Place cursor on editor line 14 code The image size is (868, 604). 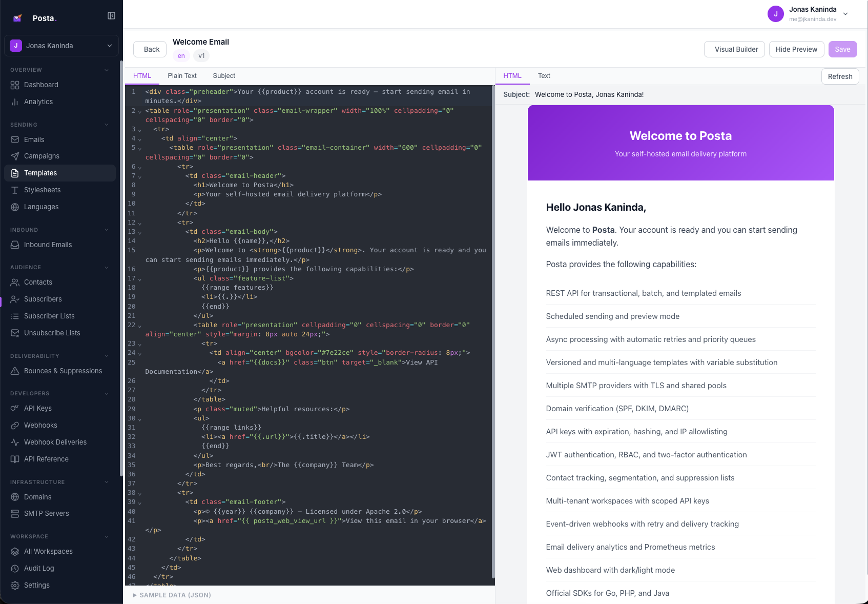[x=242, y=241]
